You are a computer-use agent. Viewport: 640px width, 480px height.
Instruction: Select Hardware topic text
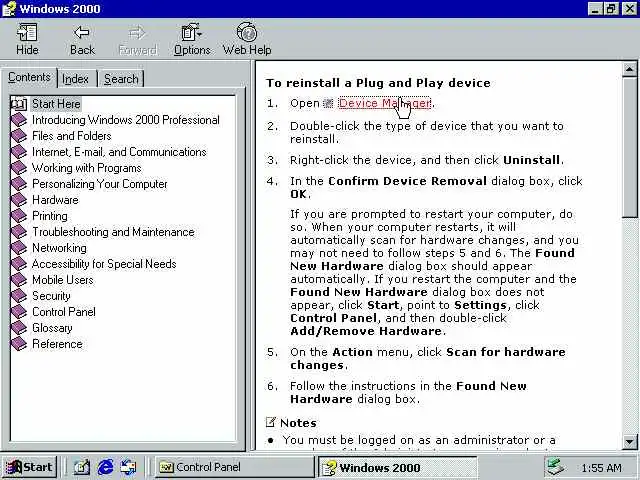pos(55,200)
